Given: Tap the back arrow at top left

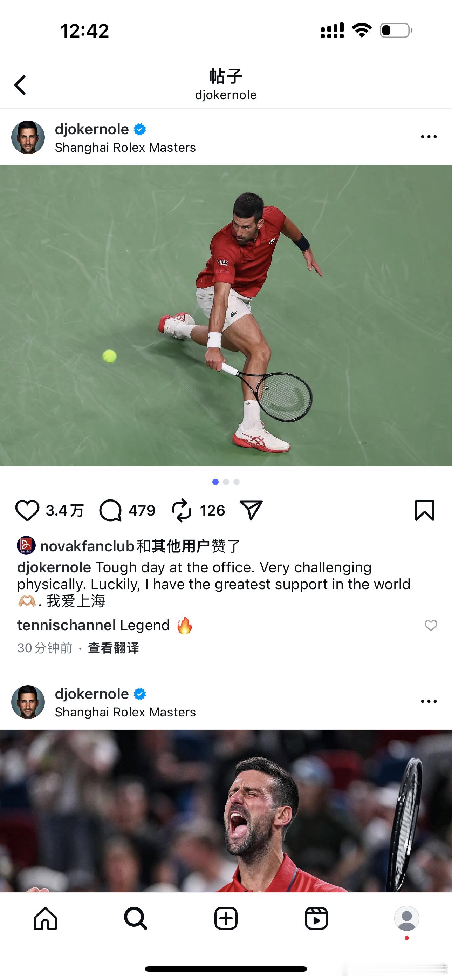Looking at the screenshot, I should 20,84.
